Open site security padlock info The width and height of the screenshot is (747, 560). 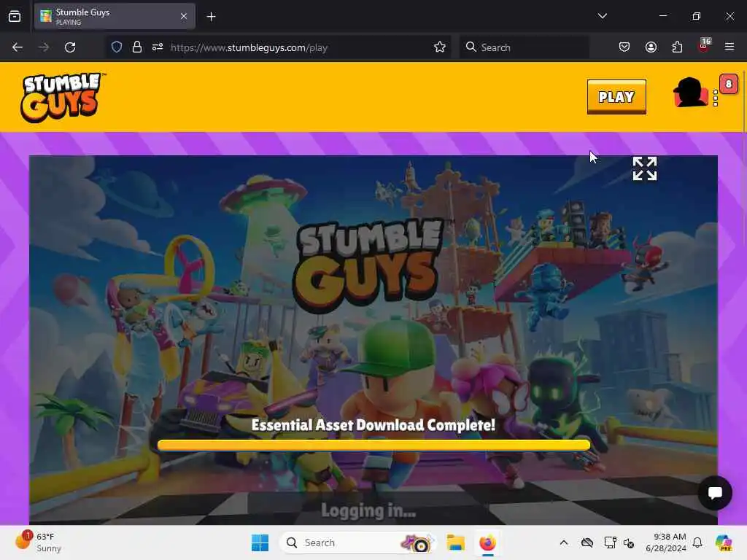[x=137, y=47]
